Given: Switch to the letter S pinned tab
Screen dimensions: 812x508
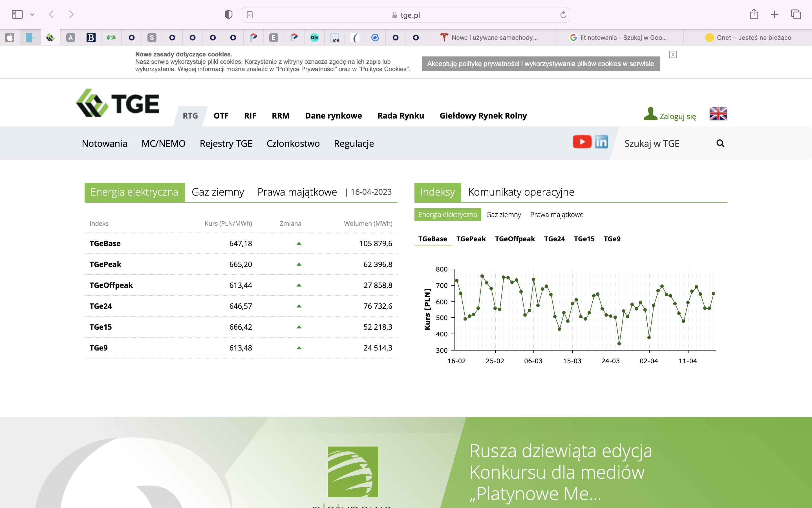Looking at the screenshot, I should coord(152,38).
